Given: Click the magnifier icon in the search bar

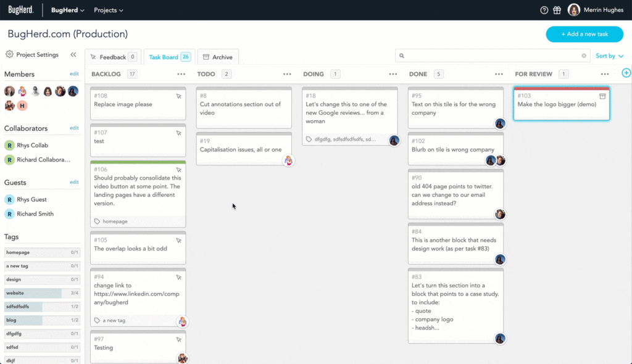Looking at the screenshot, I should coord(401,56).
